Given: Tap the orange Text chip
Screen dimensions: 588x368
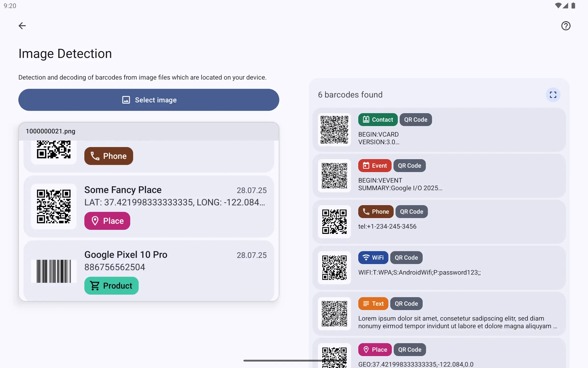Looking at the screenshot, I should click(x=373, y=304).
